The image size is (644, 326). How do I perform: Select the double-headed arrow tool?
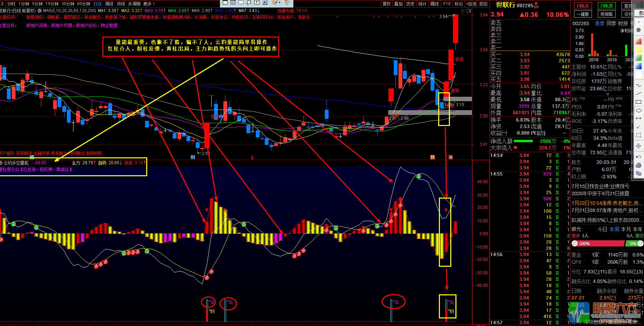pyautogui.click(x=638, y=118)
